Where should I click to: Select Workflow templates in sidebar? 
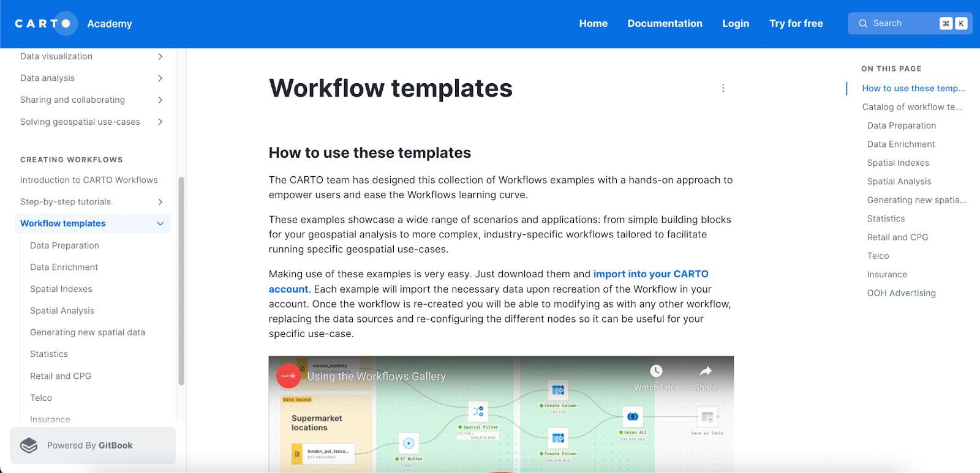(x=63, y=224)
